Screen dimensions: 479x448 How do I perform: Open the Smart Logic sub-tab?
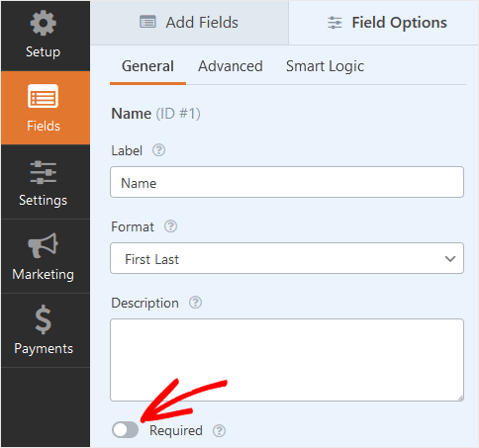325,66
